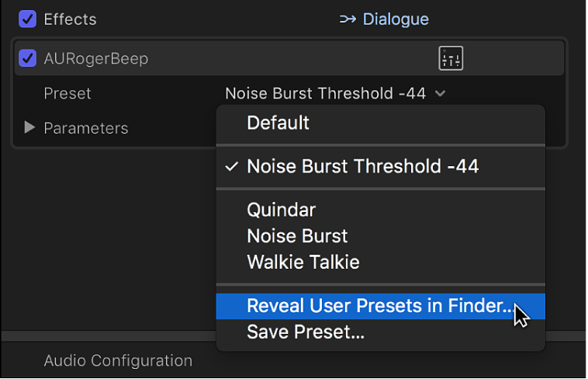This screenshot has width=588, height=379.
Task: Select the plain Noise Burst preset
Action: (x=297, y=236)
